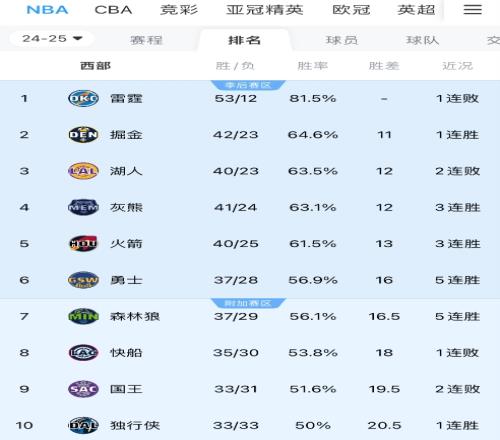Screen dimensions: 500x440
Task: Tap the HOU Rockets team logo
Action: [x=83, y=244]
